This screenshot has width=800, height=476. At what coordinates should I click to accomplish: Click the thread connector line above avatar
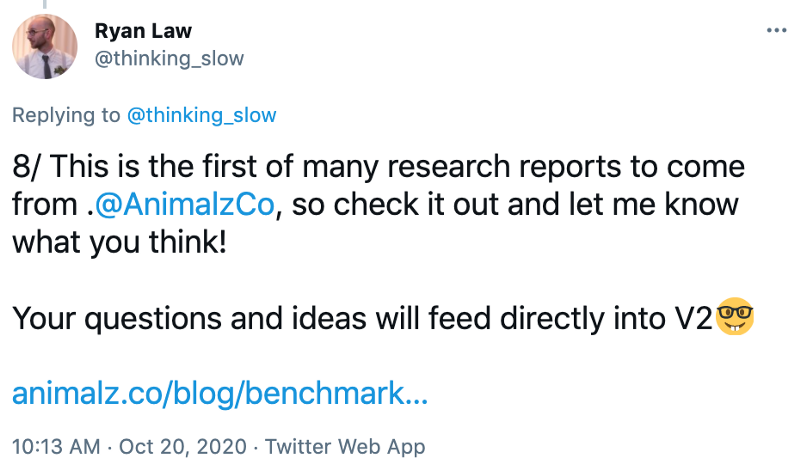pyautogui.click(x=45, y=4)
